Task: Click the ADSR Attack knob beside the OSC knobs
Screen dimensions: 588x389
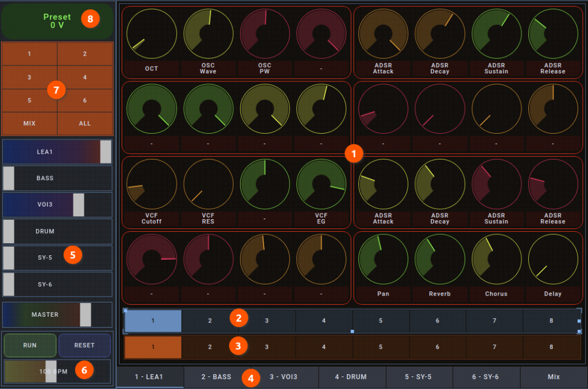Action: pos(383,34)
